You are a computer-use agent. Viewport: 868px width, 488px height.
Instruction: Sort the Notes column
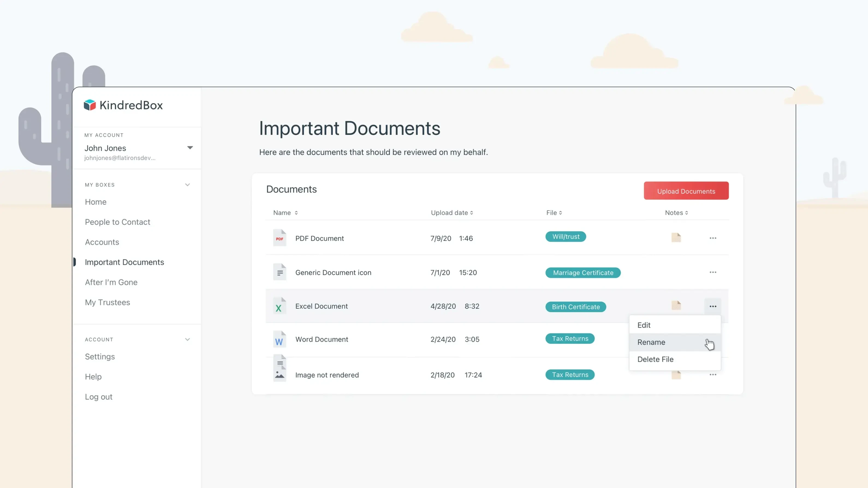click(x=676, y=213)
